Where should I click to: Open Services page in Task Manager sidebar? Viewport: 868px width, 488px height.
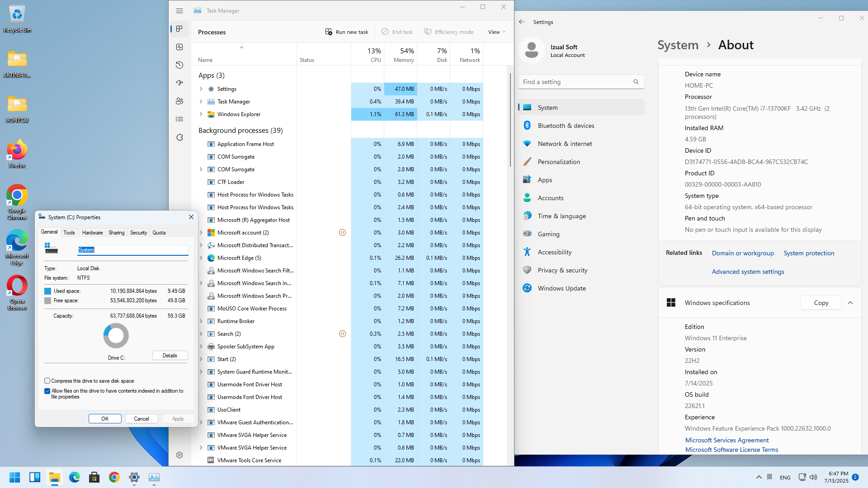pyautogui.click(x=179, y=137)
